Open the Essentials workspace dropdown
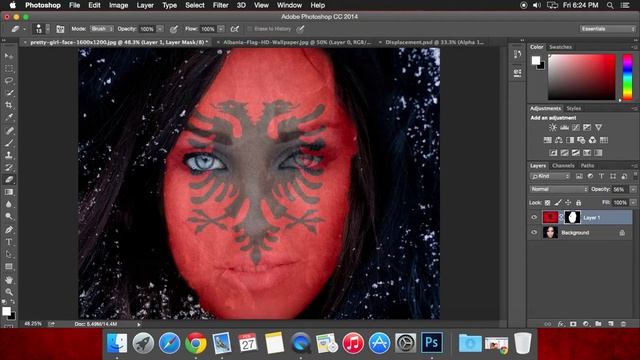The height and width of the screenshot is (360, 640). tap(608, 29)
